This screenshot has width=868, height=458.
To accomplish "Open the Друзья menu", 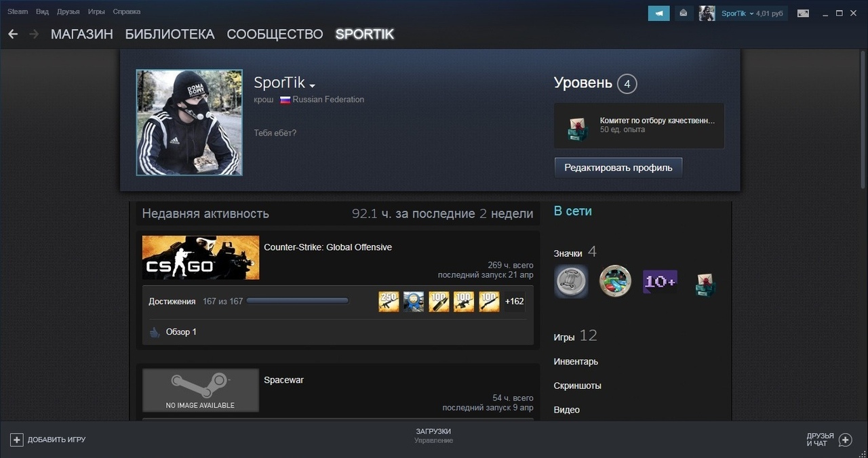I will tap(68, 12).
